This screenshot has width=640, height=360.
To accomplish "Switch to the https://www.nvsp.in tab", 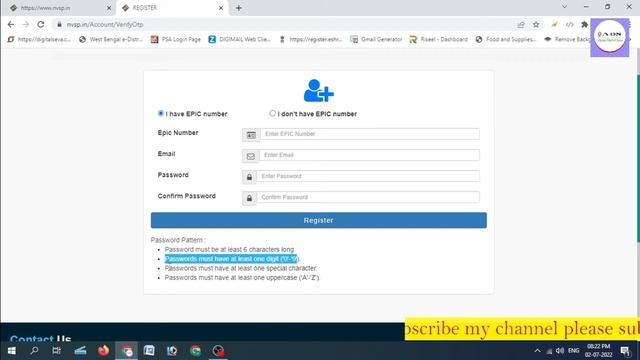I will (57, 8).
